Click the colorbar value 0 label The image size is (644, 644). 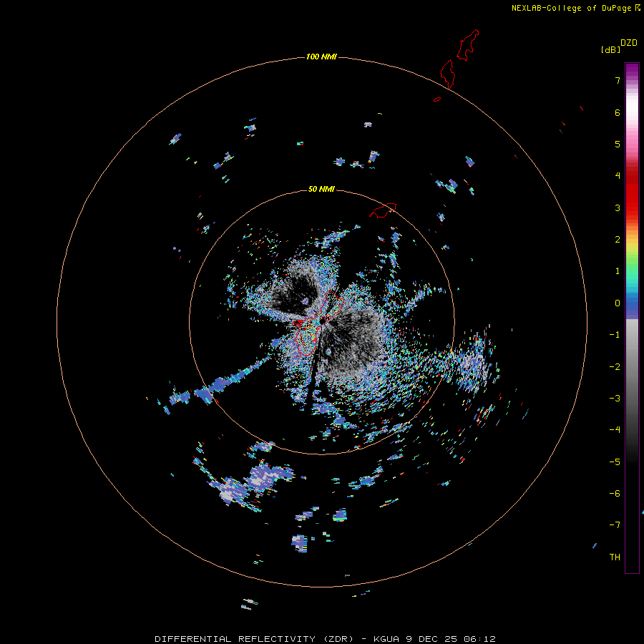tap(618, 303)
